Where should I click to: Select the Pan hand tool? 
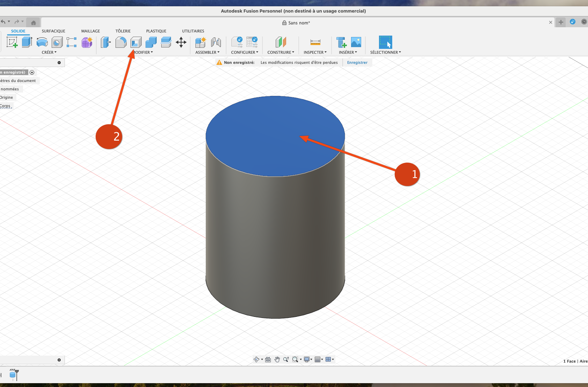tap(277, 359)
